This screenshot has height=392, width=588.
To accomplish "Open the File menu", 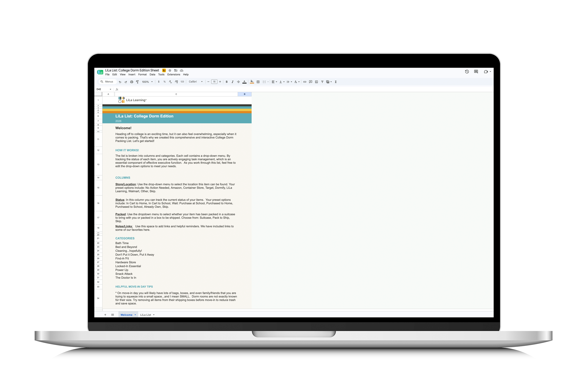I will pyautogui.click(x=107, y=75).
